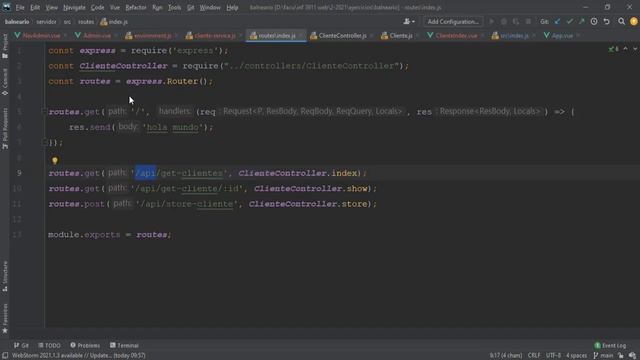
Task: Select the routes\index.js editor tab
Action: (x=276, y=36)
